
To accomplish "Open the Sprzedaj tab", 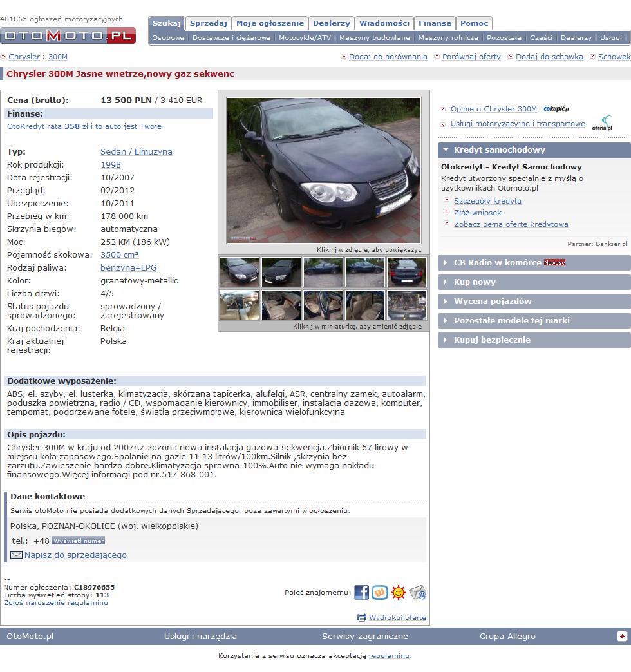I will (209, 23).
